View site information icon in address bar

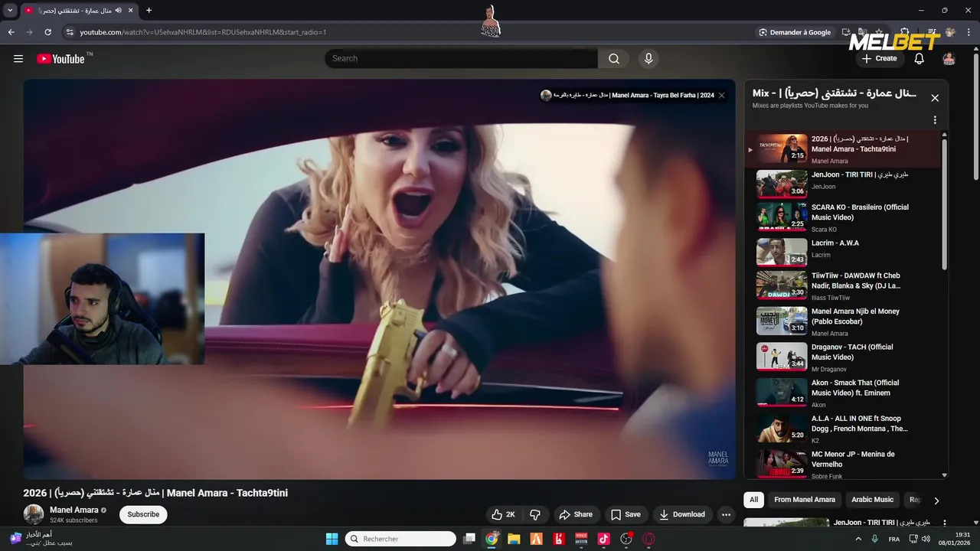point(70,32)
